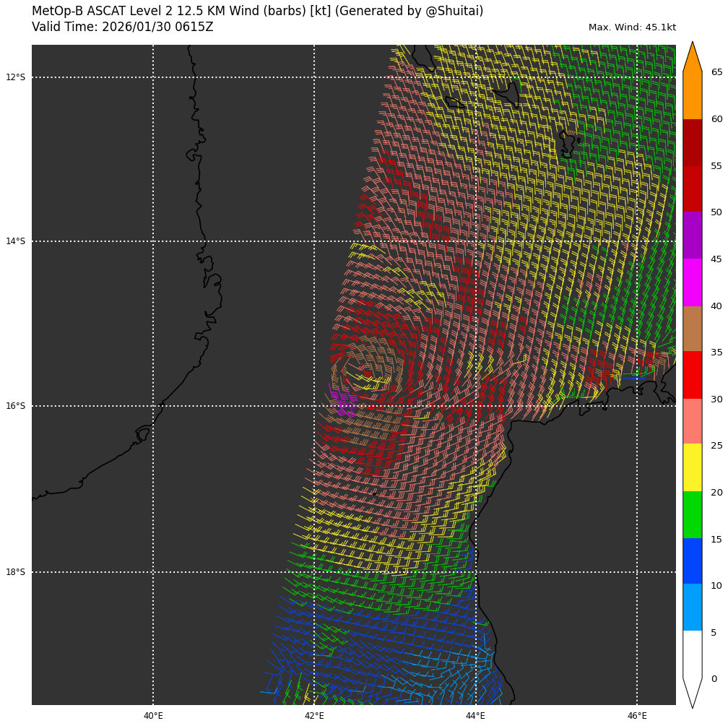The height and width of the screenshot is (726, 728).
Task: Click the Valid Time 2026/01/30 0615Z text
Action: click(123, 27)
